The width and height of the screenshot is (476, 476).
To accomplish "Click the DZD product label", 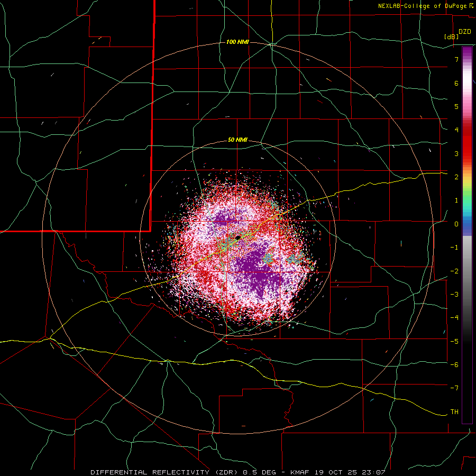I will (465, 32).
